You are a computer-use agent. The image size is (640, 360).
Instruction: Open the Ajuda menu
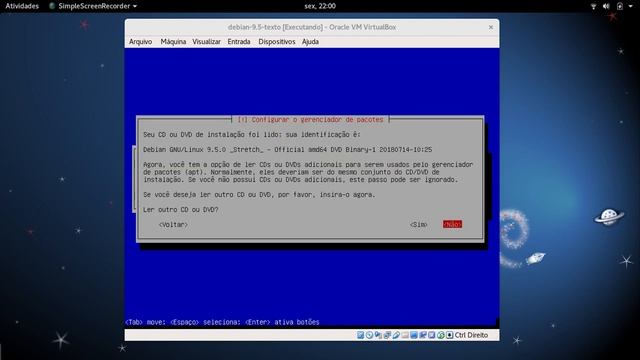[310, 42]
